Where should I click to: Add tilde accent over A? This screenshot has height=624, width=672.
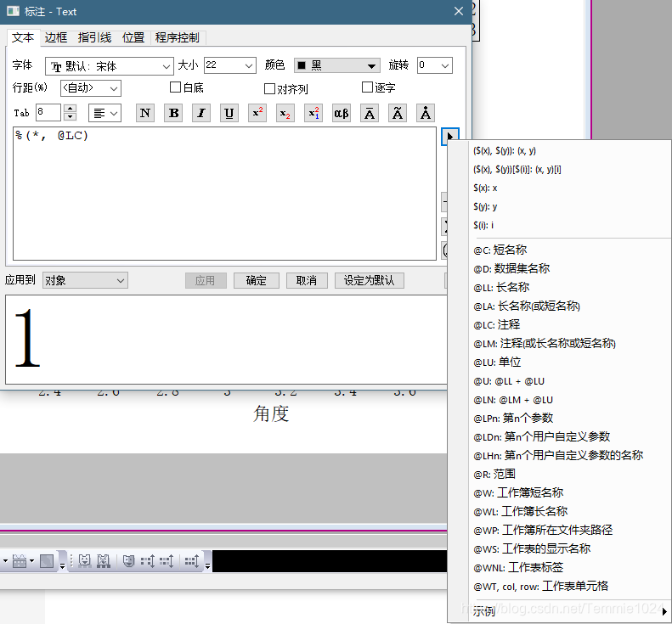point(398,113)
